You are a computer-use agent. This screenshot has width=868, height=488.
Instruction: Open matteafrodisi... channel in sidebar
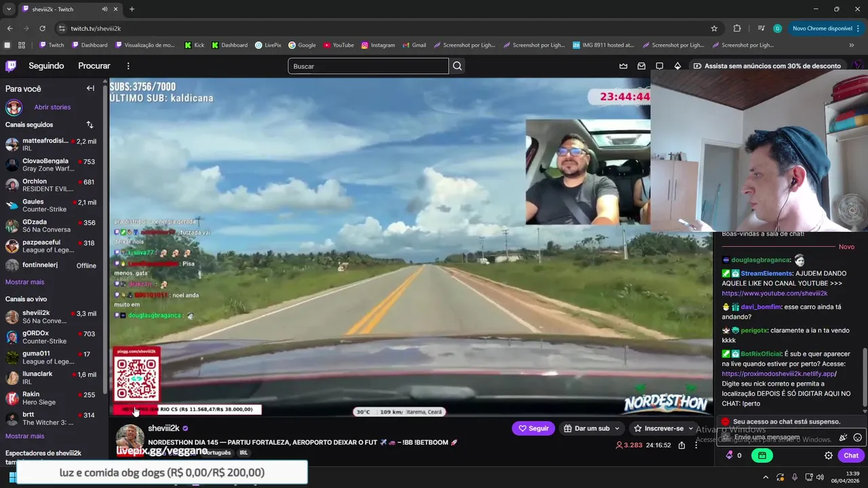tap(51, 144)
